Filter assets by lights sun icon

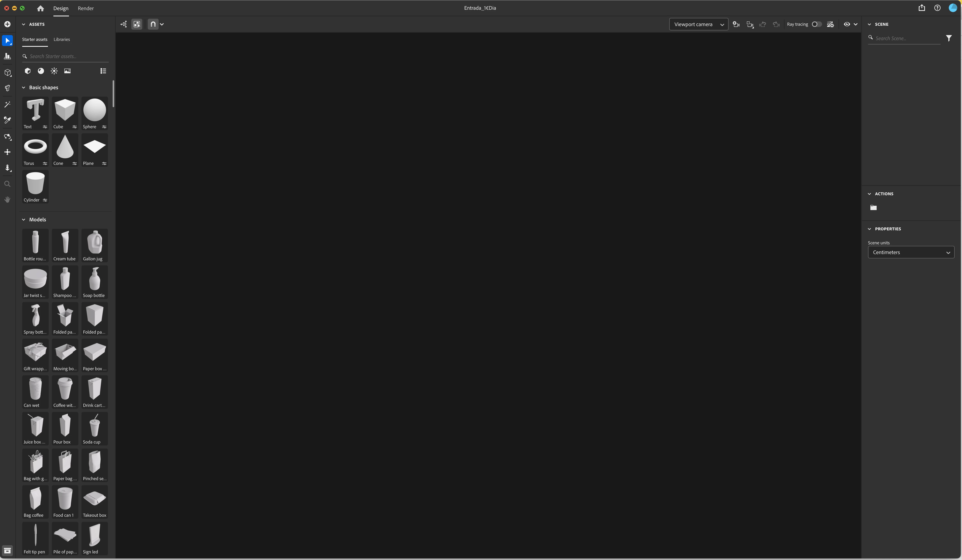tap(54, 71)
